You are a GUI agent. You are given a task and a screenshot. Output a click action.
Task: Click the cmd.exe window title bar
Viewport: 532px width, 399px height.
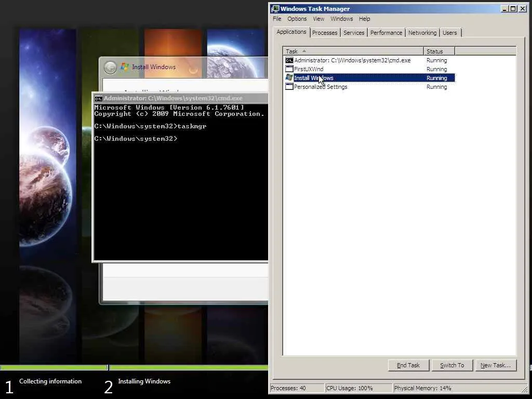pyautogui.click(x=181, y=98)
